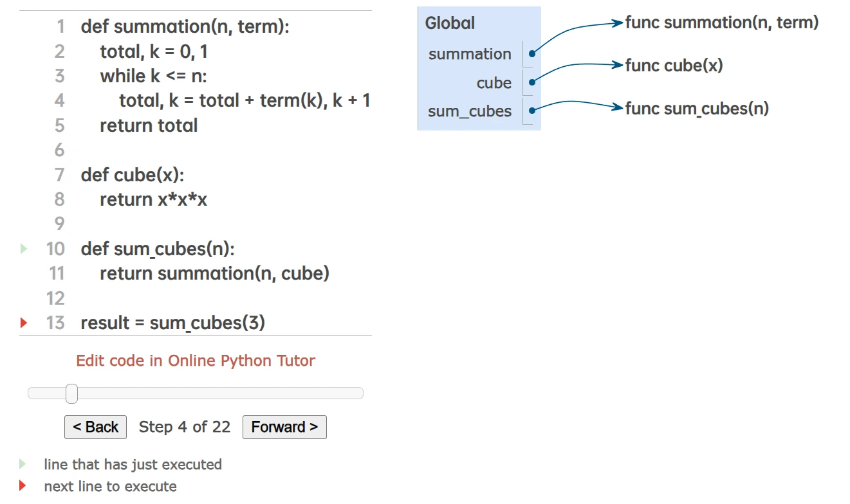
Task: Select the "func sum_cubes(n)" object
Action: click(x=697, y=108)
